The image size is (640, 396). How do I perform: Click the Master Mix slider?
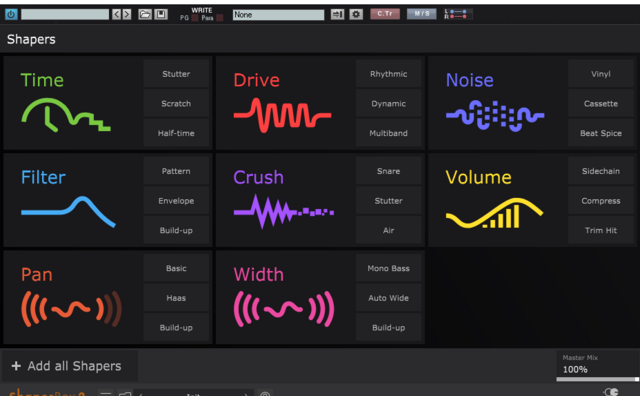tap(598, 379)
